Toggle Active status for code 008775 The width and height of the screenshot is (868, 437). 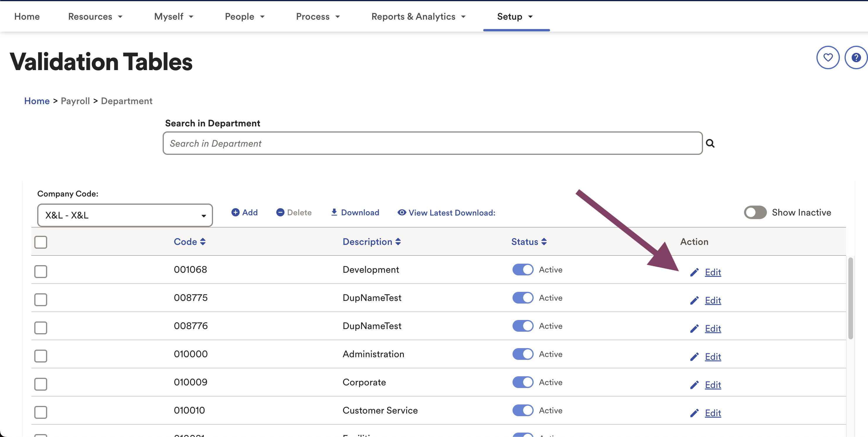click(x=523, y=298)
